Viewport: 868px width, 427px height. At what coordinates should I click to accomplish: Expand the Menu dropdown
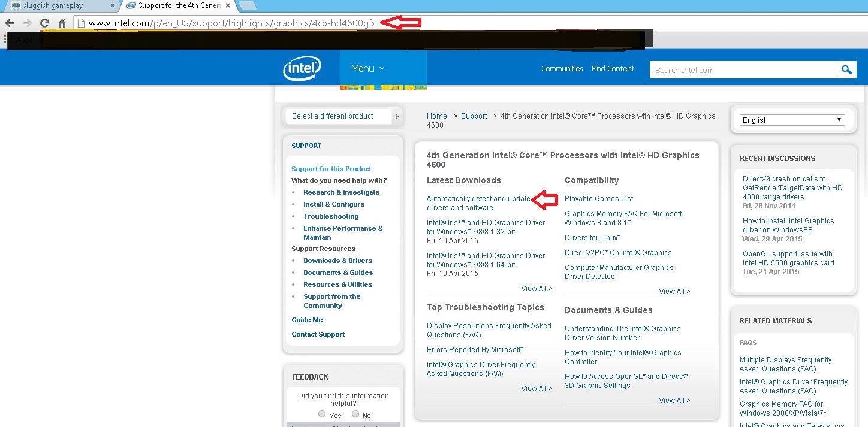click(368, 68)
